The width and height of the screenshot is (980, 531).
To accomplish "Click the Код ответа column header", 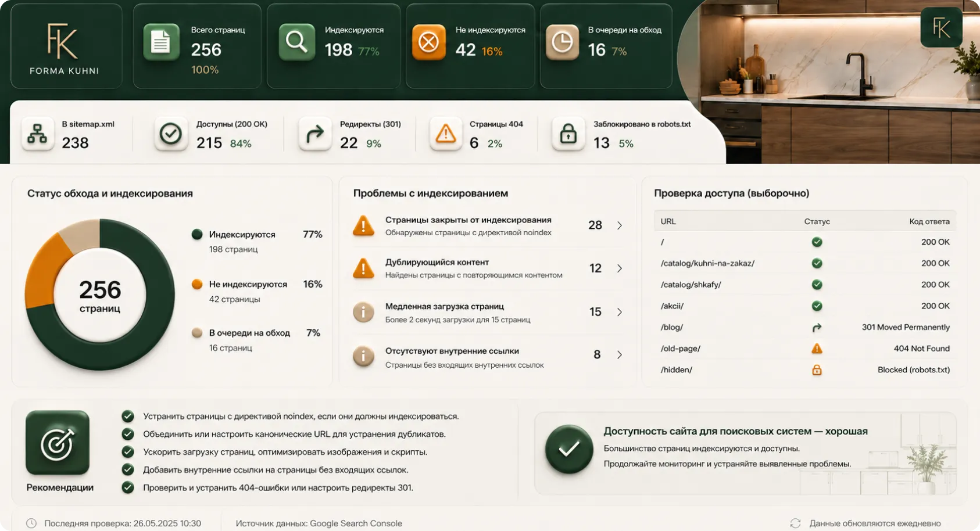I will (x=929, y=221).
